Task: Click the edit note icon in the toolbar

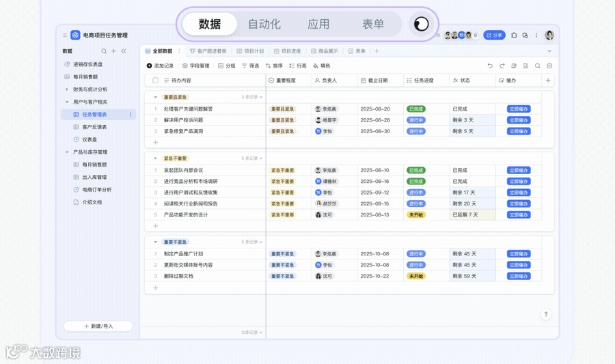Action: (525, 66)
